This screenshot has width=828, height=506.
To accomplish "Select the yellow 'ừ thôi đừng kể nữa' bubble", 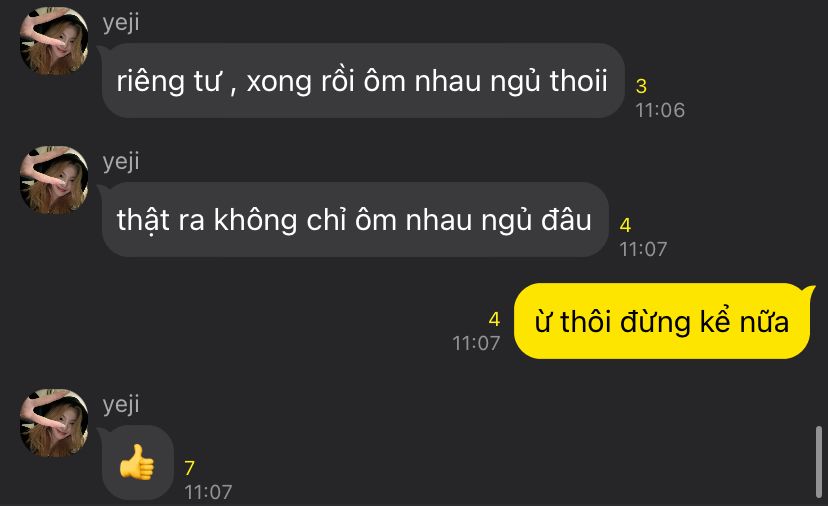I will [x=663, y=321].
